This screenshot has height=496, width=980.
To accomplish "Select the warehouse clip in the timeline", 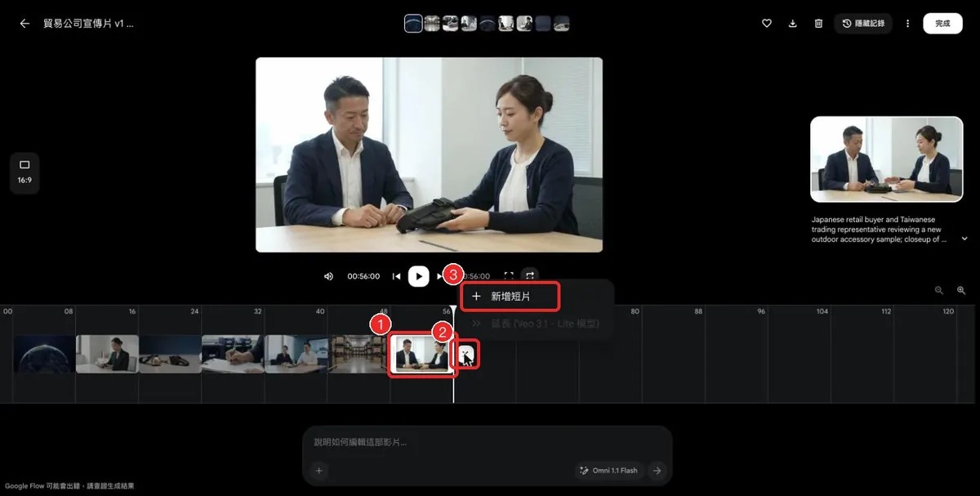I will pos(359,354).
